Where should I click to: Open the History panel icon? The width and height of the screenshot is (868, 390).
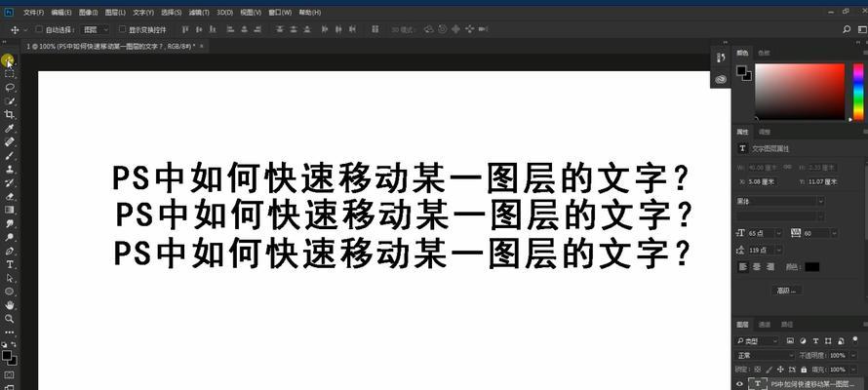tap(720, 57)
